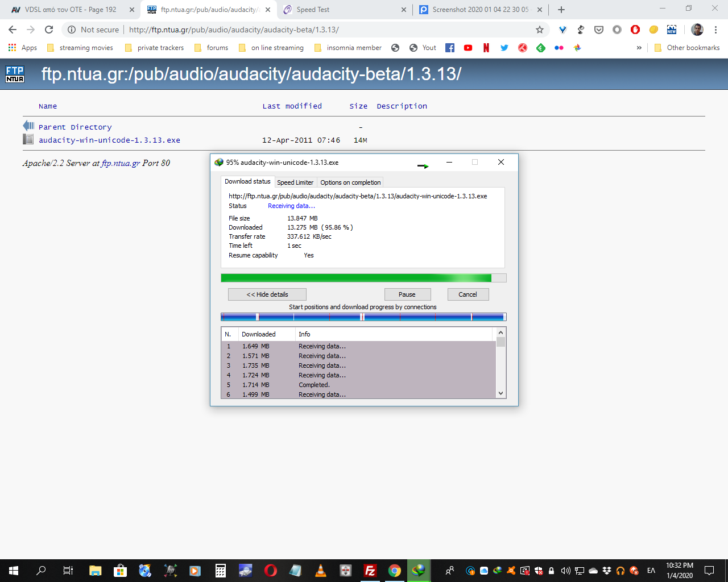This screenshot has height=582, width=728.
Task: Open Calculator from the taskbar
Action: click(221, 571)
